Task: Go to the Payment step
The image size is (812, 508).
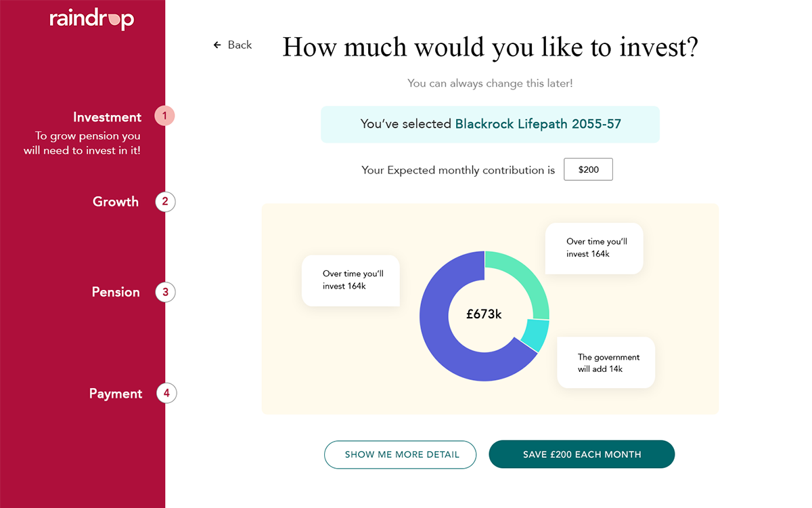Action: (x=116, y=394)
